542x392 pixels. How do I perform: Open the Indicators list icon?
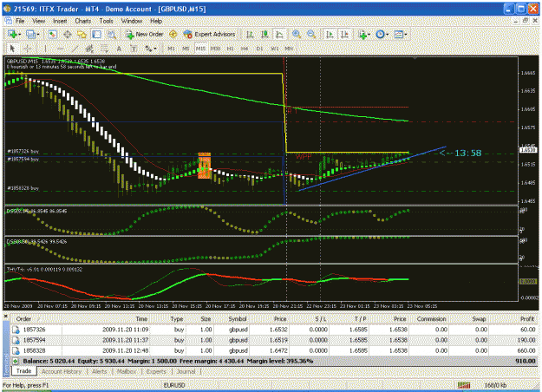(x=362, y=34)
